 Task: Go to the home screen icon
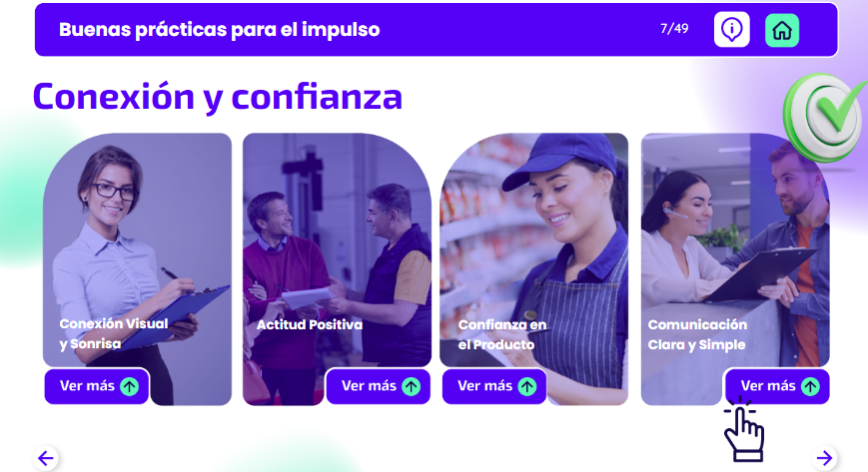point(782,30)
